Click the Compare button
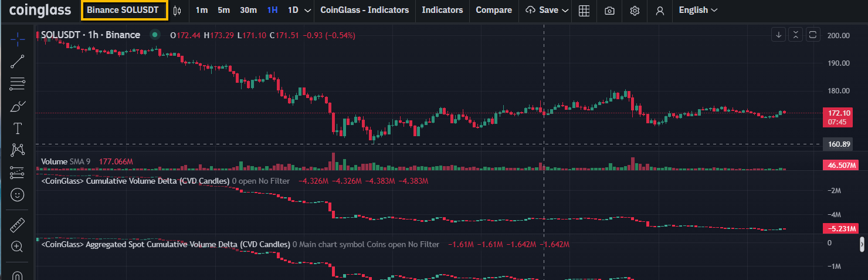The width and height of the screenshot is (868, 280). (494, 10)
